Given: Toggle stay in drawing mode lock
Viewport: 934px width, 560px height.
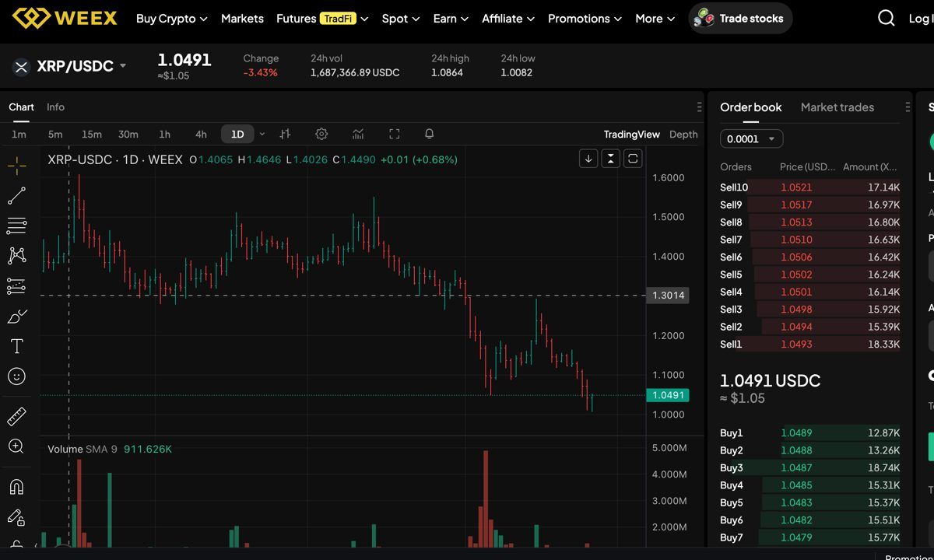Looking at the screenshot, I should [x=16, y=517].
